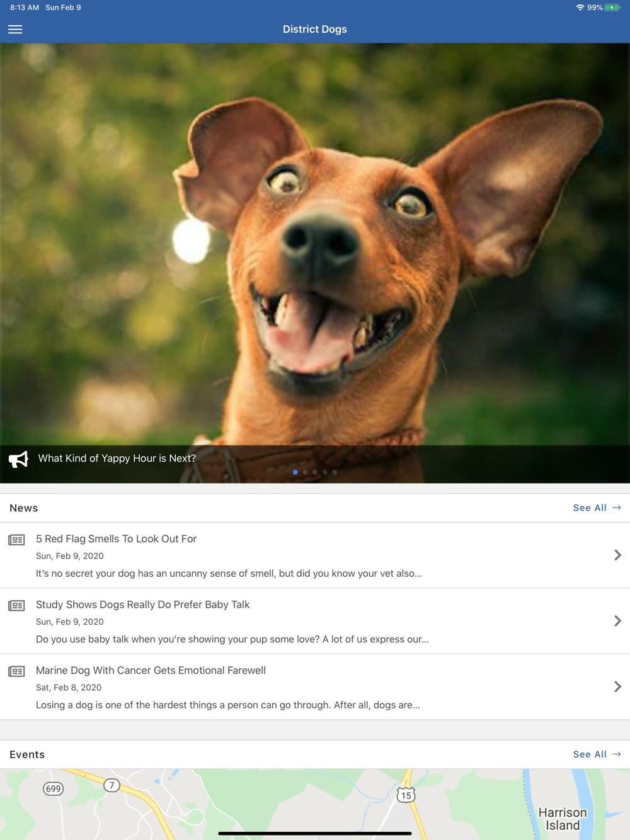Click US route 15 shield on map
The image size is (630, 840).
pyautogui.click(x=406, y=795)
